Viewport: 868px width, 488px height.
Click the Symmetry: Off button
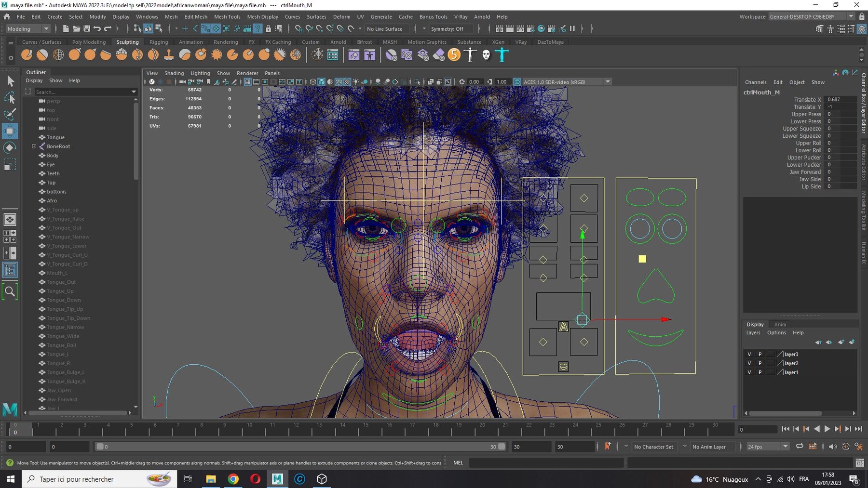[447, 29]
